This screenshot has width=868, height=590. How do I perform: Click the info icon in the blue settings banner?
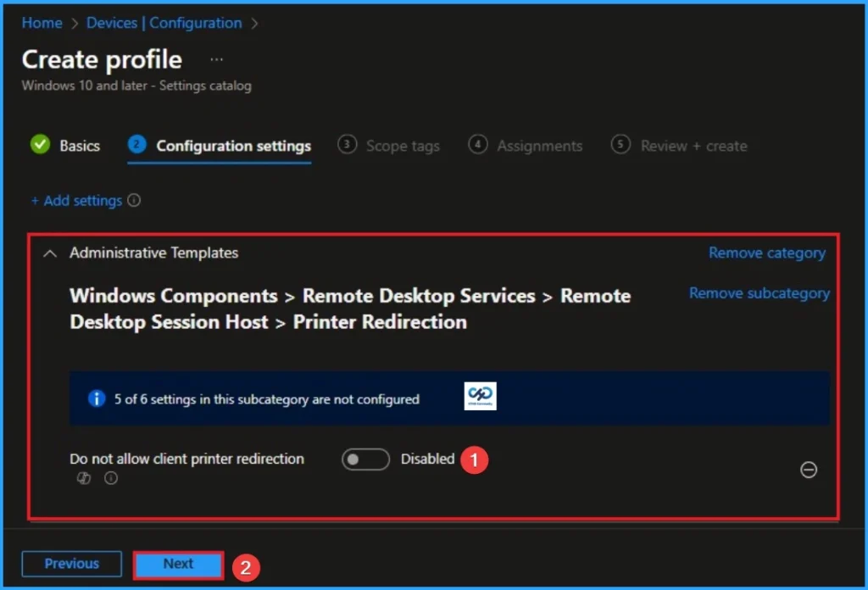(x=96, y=398)
